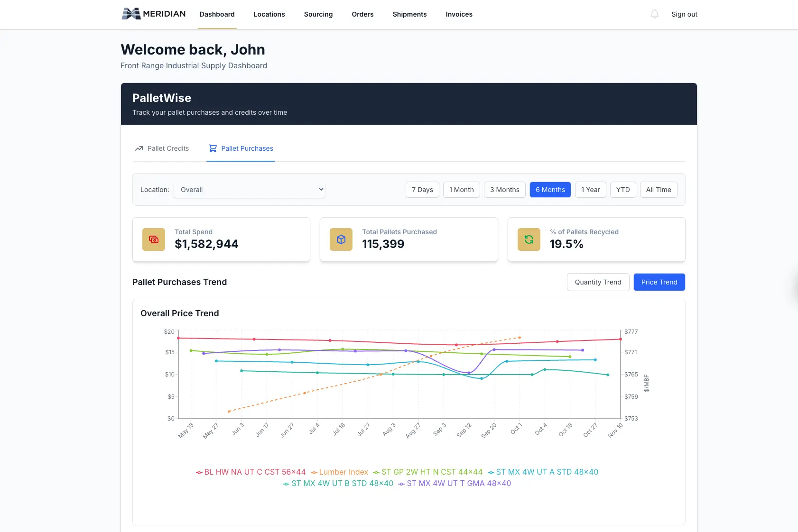
Task: Click the Pallet Credits trend arrow icon
Action: coord(138,148)
